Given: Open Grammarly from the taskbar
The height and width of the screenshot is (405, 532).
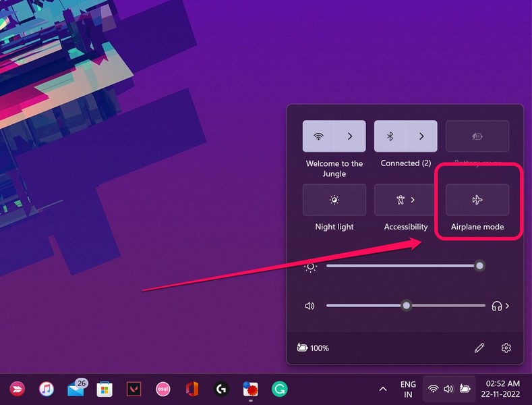Looking at the screenshot, I should point(279,389).
